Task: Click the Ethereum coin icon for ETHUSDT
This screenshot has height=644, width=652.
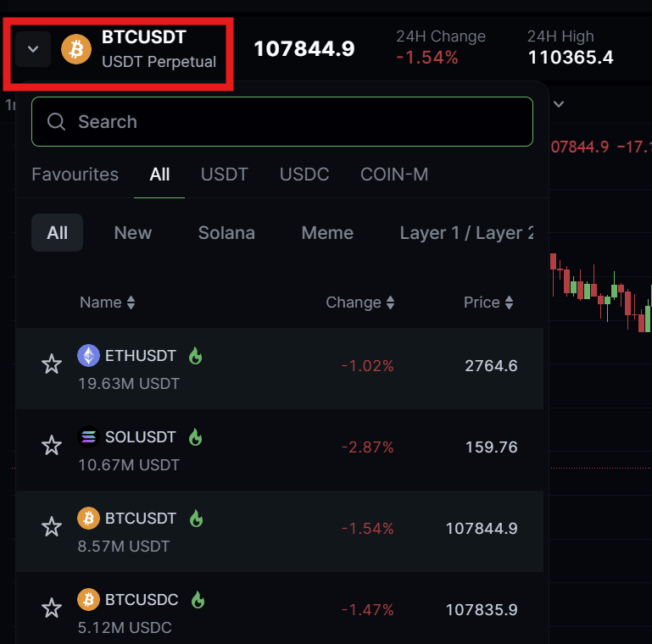Action: coord(88,356)
